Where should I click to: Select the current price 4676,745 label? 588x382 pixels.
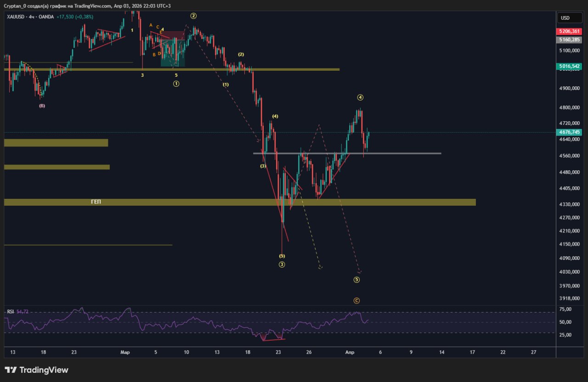[569, 132]
